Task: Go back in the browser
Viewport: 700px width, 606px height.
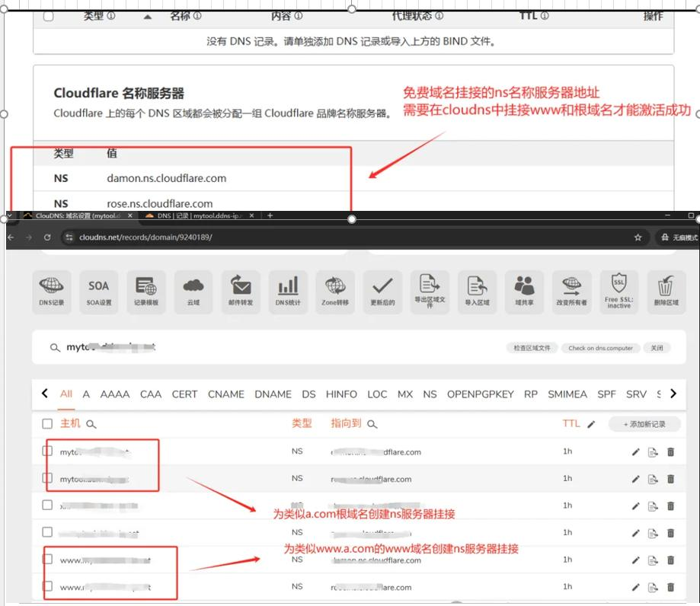Action: pos(11,238)
